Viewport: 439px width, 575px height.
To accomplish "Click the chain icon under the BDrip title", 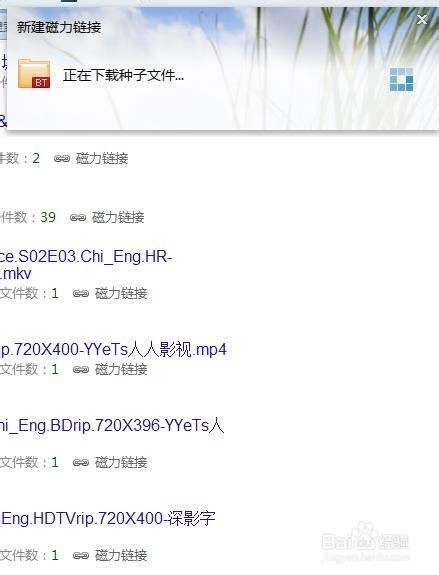I will tap(81, 462).
